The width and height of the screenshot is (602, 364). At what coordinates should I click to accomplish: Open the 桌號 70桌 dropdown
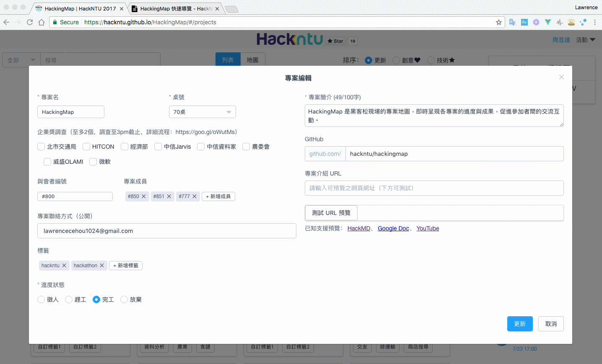[x=202, y=112]
